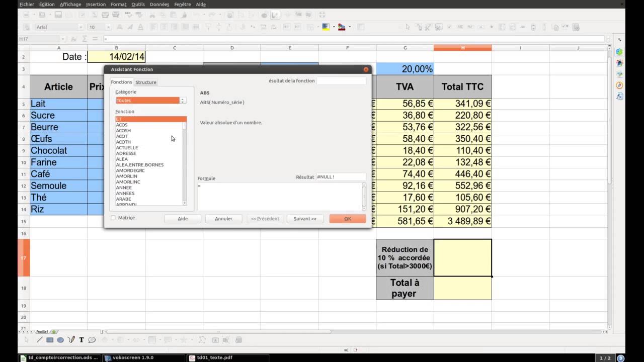This screenshot has width=644, height=362.
Task: Open the Outils menu
Action: coord(138,4)
